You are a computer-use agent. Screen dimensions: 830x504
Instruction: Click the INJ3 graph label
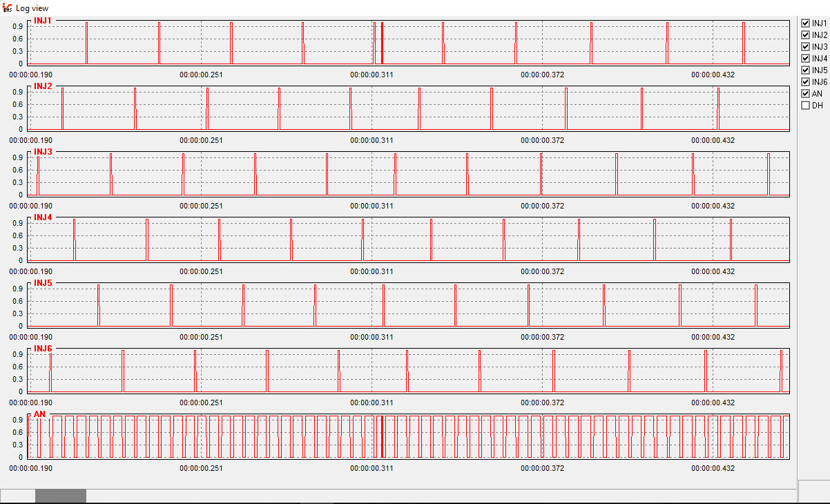pyautogui.click(x=44, y=152)
